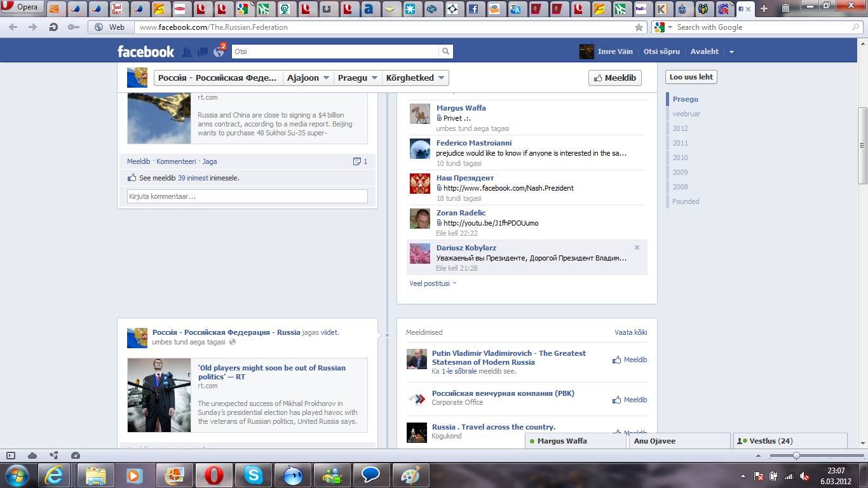Screen dimensions: 868x488
Task: Expand the Ajajoon dropdown
Action: (308, 78)
